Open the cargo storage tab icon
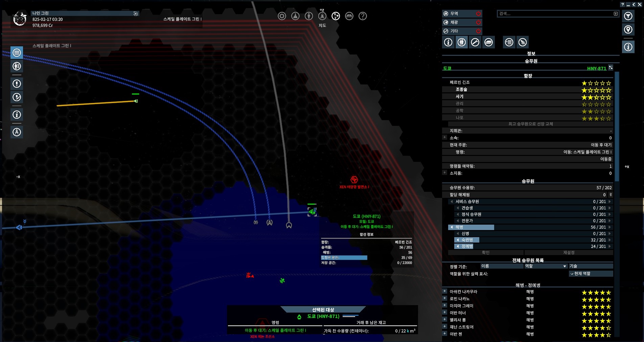This screenshot has width=644, height=342. click(x=488, y=42)
